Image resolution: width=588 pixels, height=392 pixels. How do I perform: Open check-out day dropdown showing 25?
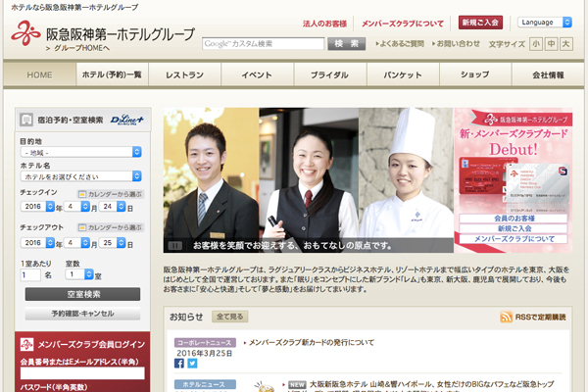coord(112,243)
